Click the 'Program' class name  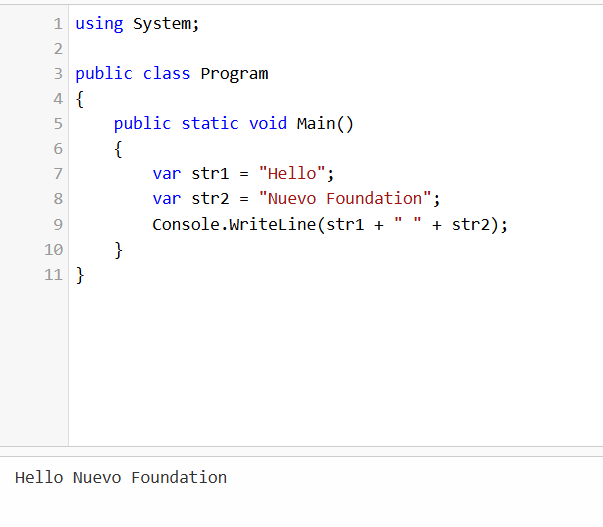[234, 74]
